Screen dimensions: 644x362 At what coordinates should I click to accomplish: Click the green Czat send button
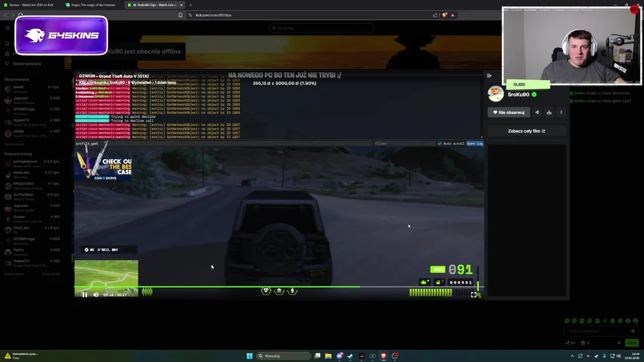632,343
